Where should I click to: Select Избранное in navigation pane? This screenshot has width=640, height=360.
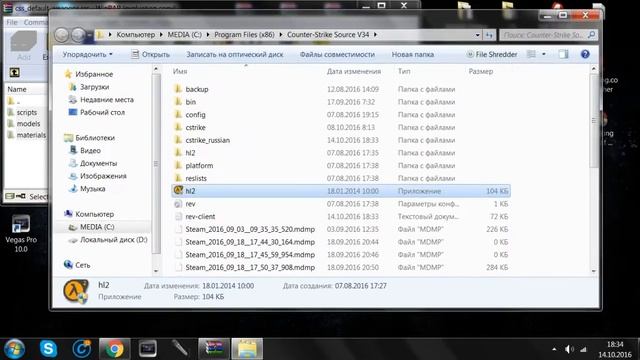tap(94, 74)
